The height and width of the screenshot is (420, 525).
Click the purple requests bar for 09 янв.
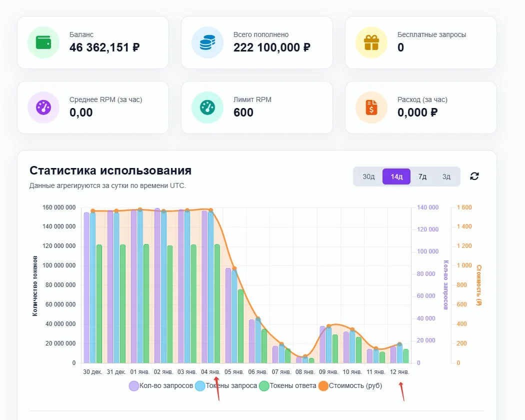tap(322, 344)
